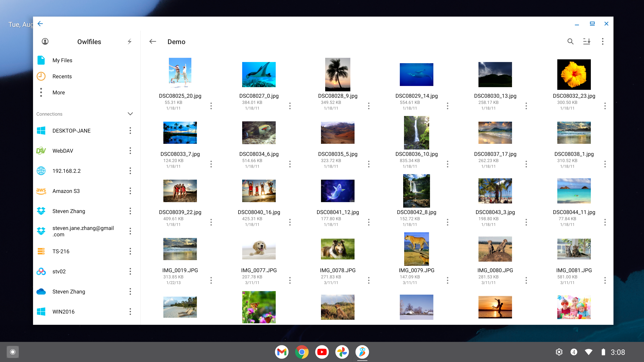Open the Demo folder overflow menu
Image resolution: width=644 pixels, height=362 pixels.
click(x=603, y=41)
